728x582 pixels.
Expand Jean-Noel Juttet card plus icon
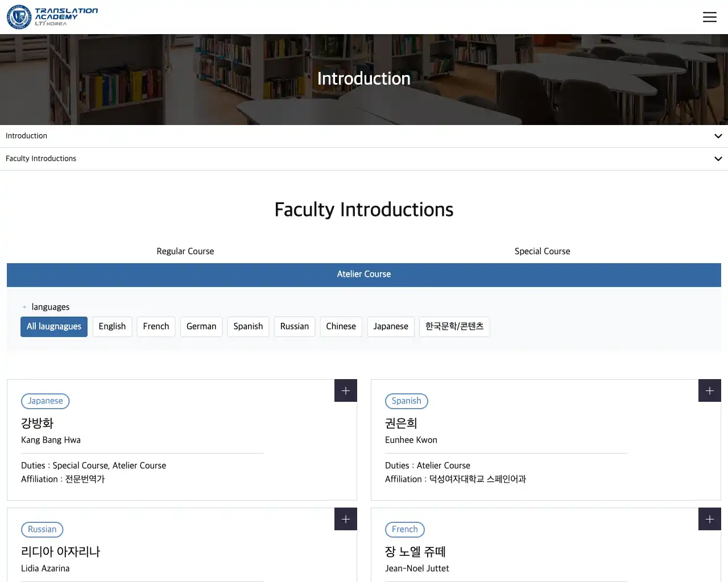tap(709, 519)
